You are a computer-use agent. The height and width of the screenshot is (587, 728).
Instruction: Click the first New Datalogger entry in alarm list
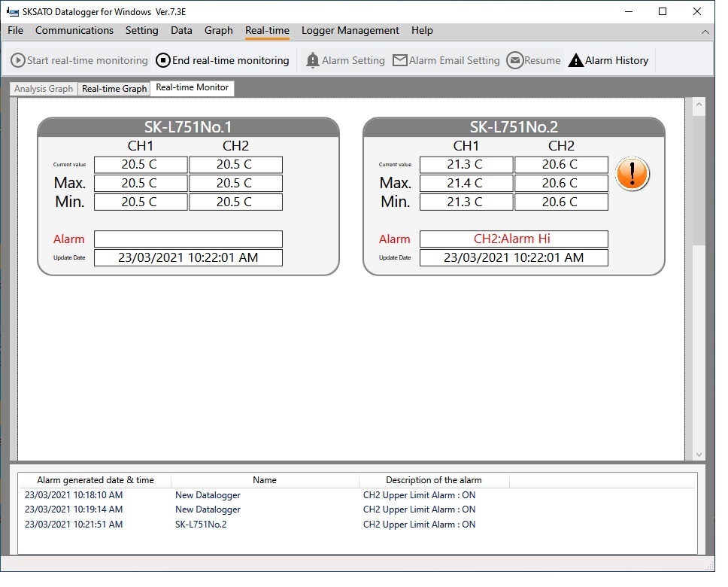pyautogui.click(x=208, y=495)
